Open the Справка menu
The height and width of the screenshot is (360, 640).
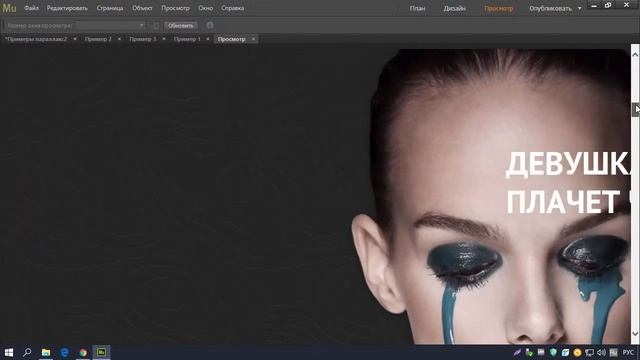[233, 8]
